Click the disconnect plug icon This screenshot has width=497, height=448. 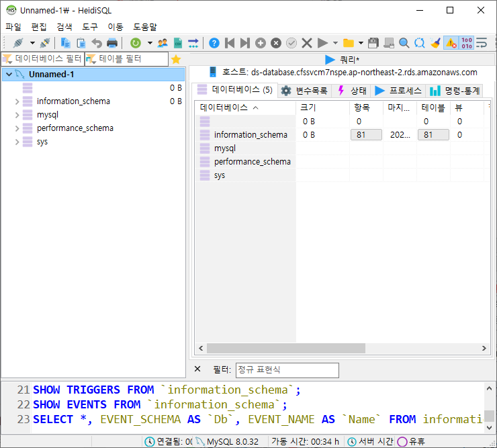[45, 42]
